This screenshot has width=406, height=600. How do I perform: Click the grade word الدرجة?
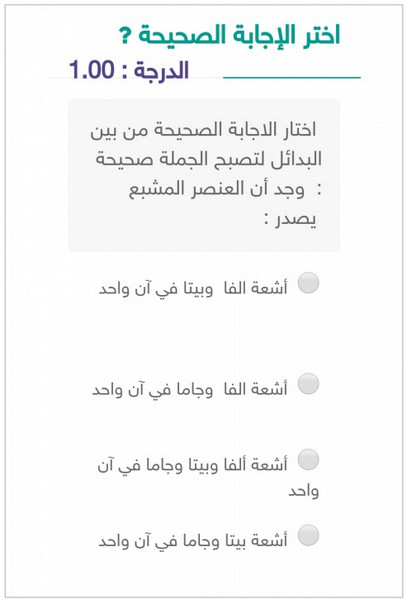(161, 71)
